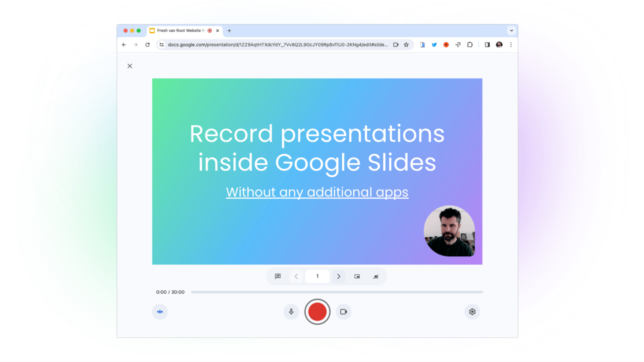Open the Chrome extensions puzzle icon
Image resolution: width=644 pixels, height=362 pixels.
pos(470,45)
